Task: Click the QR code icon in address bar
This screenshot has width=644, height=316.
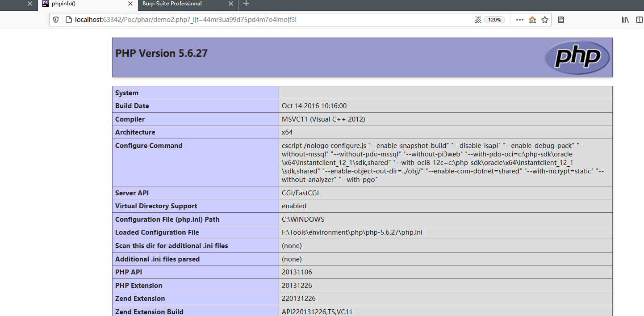Action: click(477, 20)
